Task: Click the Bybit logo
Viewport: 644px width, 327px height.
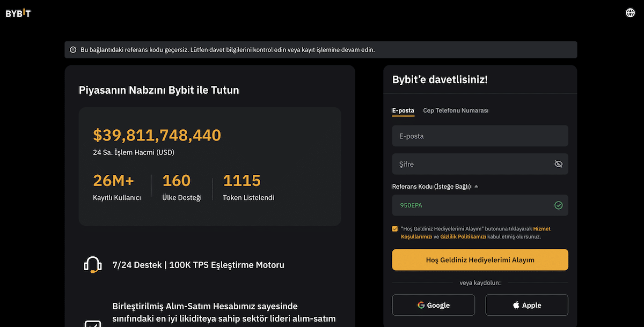Action: point(18,13)
